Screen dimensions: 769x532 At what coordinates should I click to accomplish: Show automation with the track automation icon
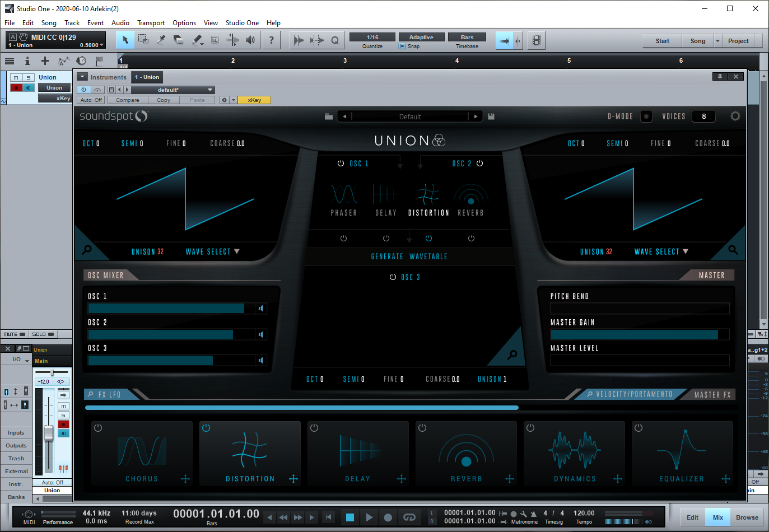point(63,60)
